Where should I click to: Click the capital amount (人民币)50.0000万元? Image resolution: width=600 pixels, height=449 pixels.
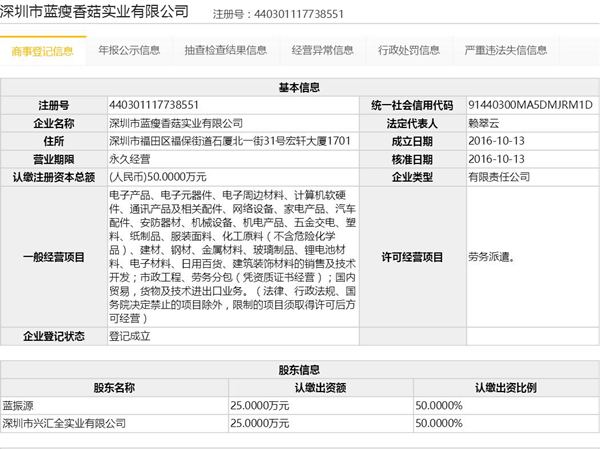(158, 177)
